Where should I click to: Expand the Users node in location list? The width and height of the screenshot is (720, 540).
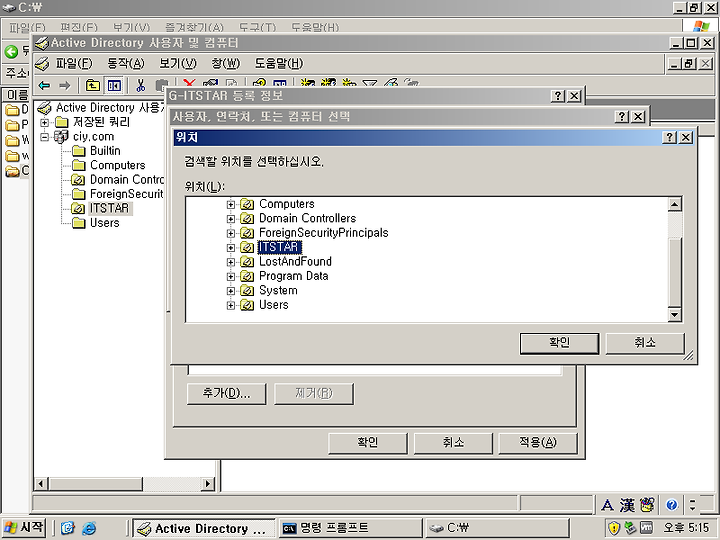tap(231, 305)
